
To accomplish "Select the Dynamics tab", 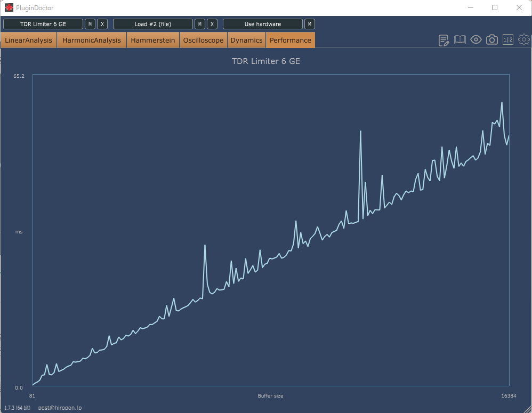I will (247, 40).
